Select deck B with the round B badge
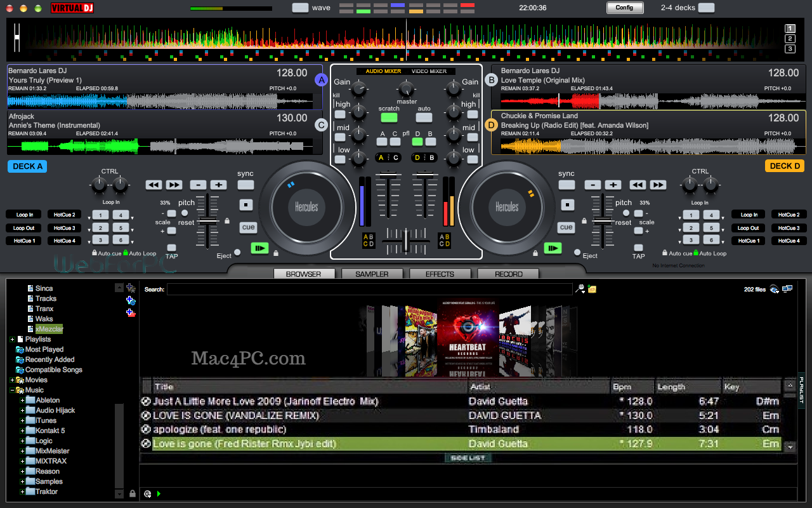Viewport: 812px width, 508px height. (x=490, y=80)
